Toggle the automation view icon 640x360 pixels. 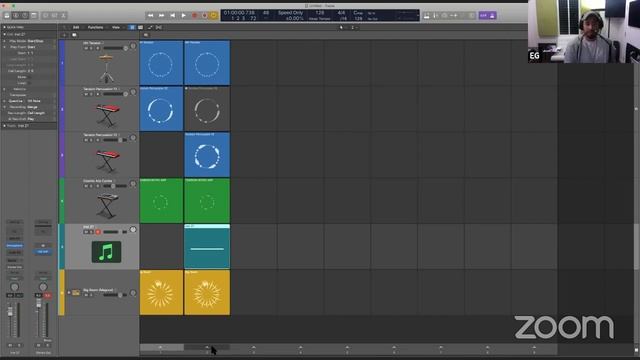150,27
